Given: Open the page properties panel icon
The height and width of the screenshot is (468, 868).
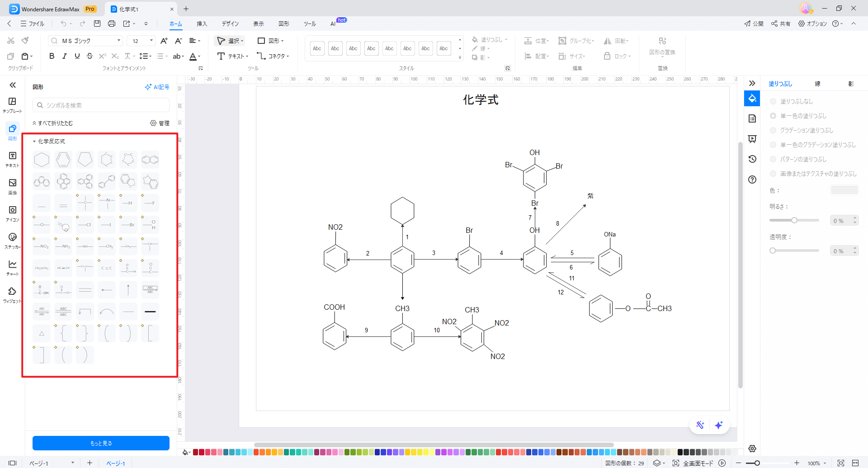Looking at the screenshot, I should (752, 118).
